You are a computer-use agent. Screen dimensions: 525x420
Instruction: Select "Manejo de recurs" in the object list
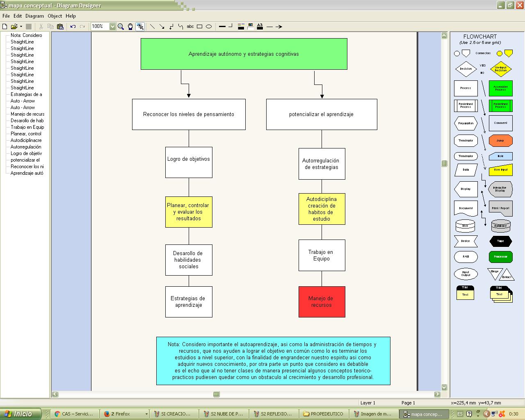[x=27, y=114]
